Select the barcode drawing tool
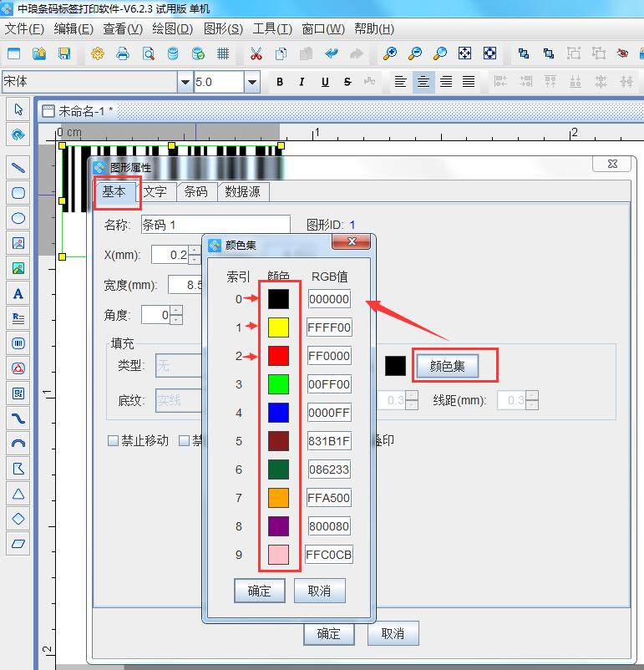The width and height of the screenshot is (644, 670). [18, 343]
